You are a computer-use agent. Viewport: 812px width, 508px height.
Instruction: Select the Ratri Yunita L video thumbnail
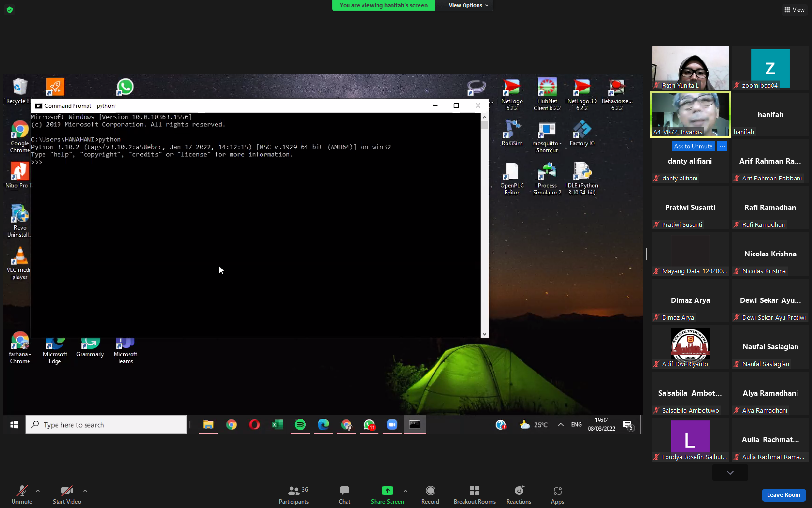coord(690,68)
